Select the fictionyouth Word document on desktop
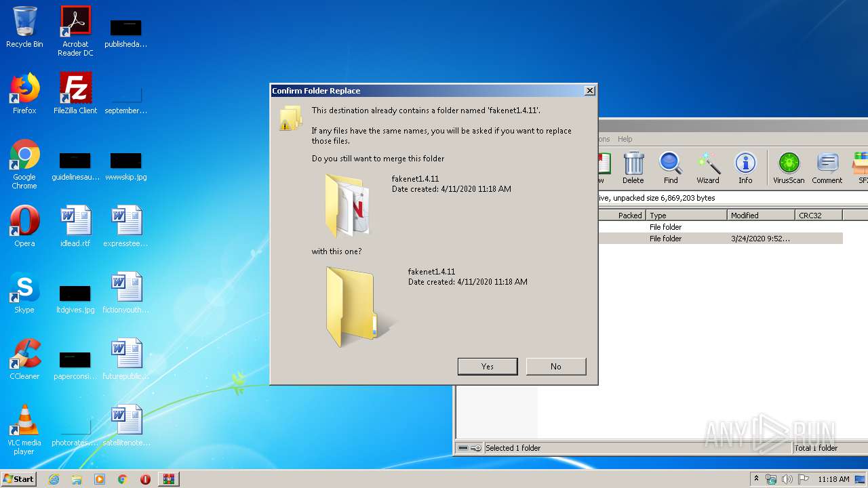Screen dimensions: 868x488 point(126,293)
